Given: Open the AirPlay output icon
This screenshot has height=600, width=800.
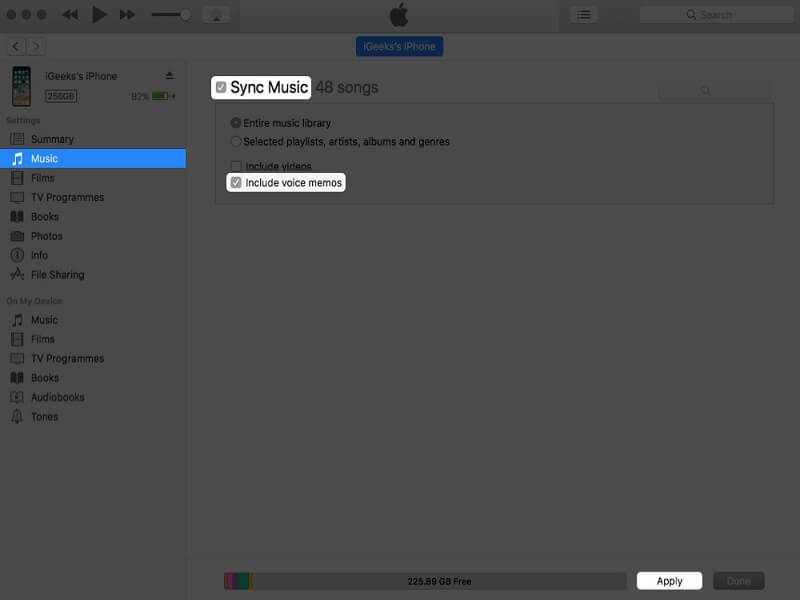Looking at the screenshot, I should point(216,15).
